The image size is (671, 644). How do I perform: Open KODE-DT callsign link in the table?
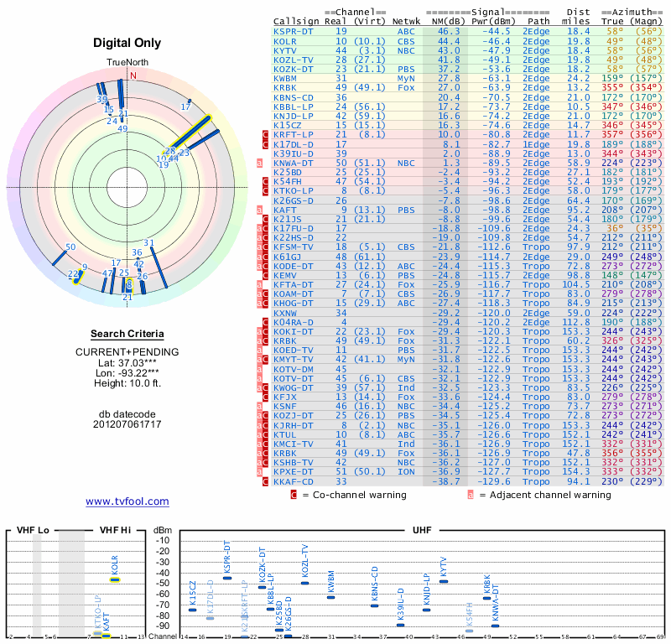pyautogui.click(x=293, y=266)
